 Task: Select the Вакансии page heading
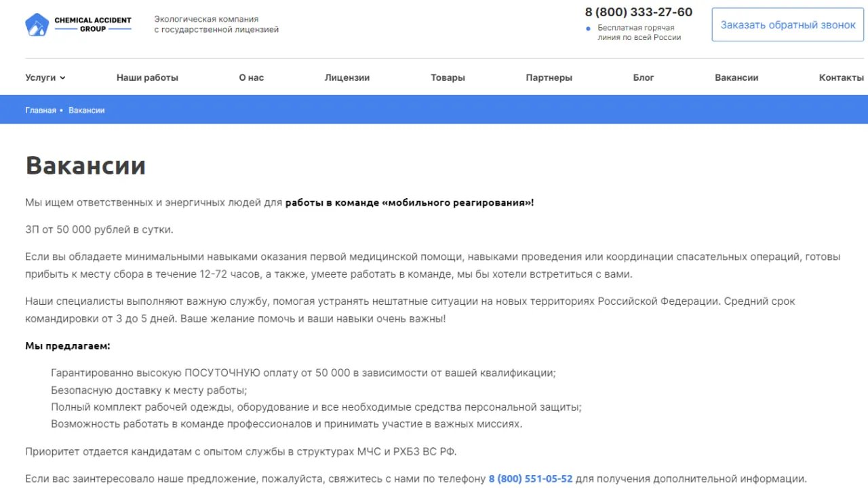[x=85, y=165]
